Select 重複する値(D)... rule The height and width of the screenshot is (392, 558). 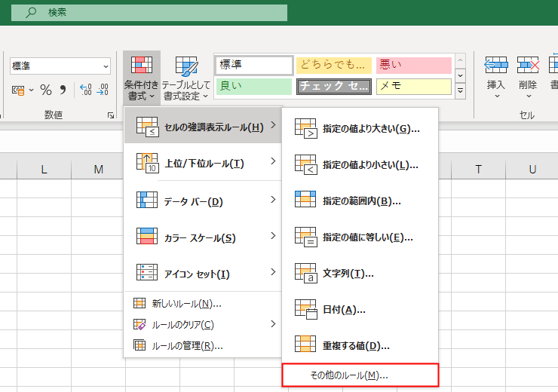pyautogui.click(x=360, y=345)
